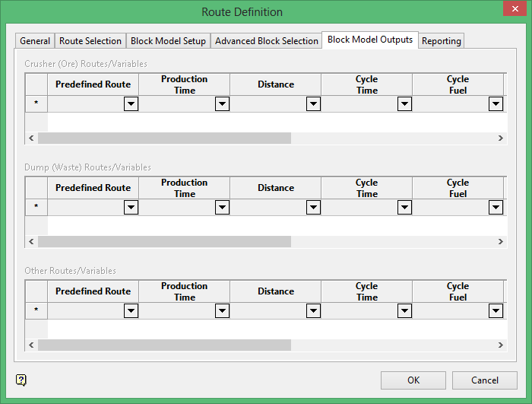This screenshot has height=404, width=532.
Task: Click the Dump table horizontal scrollbar thumb
Action: [165, 242]
